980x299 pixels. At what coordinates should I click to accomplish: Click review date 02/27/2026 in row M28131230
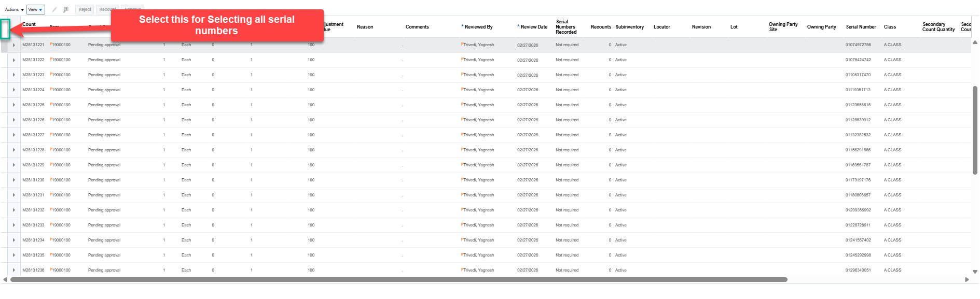click(528, 180)
